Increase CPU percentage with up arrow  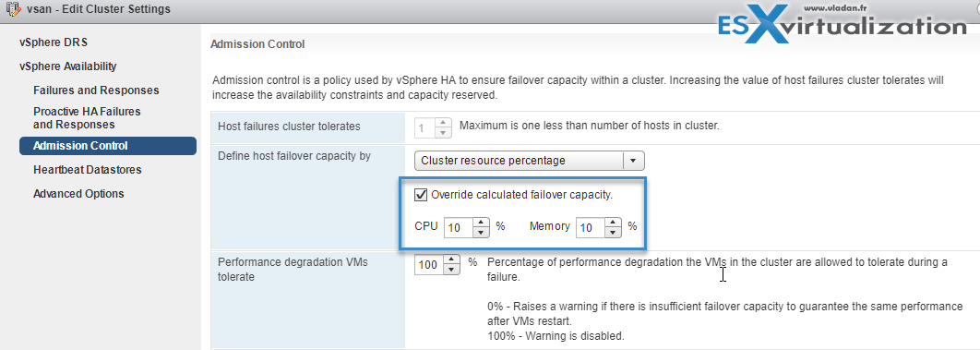[x=480, y=223]
